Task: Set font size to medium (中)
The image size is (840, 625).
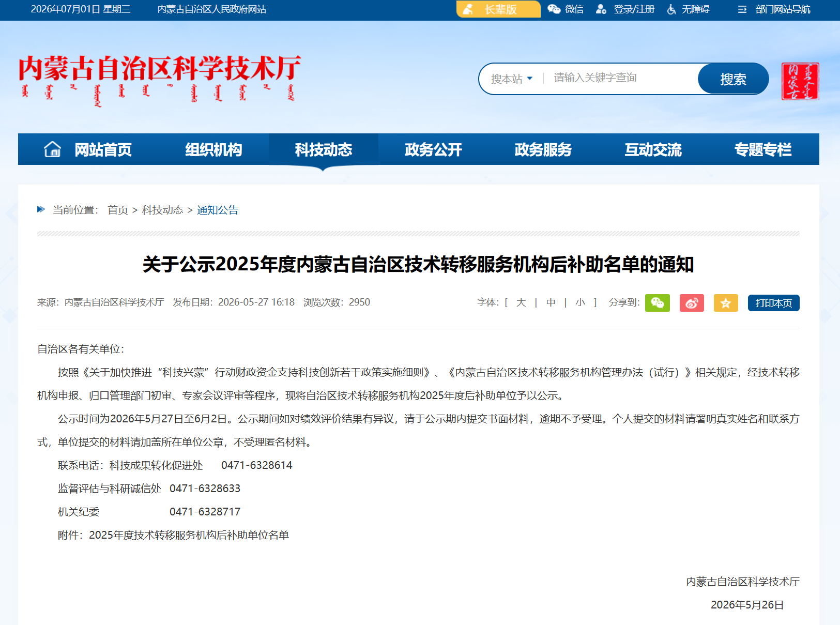Action: pyautogui.click(x=551, y=302)
